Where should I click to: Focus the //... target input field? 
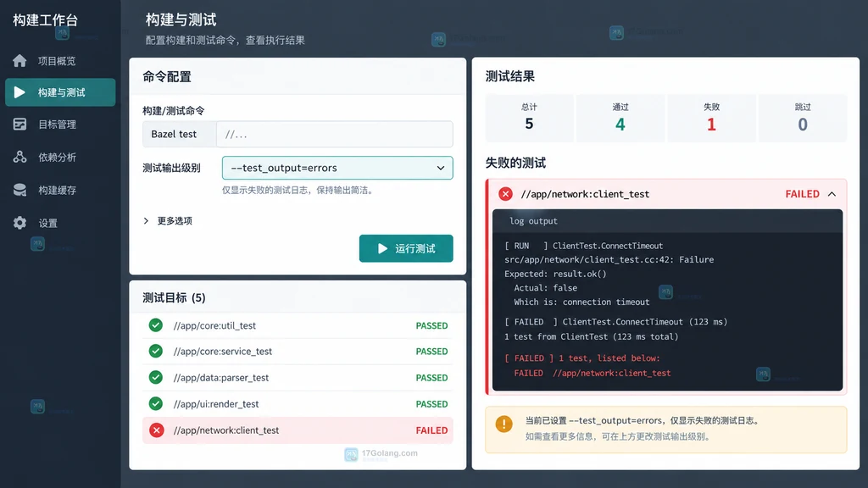tap(334, 134)
